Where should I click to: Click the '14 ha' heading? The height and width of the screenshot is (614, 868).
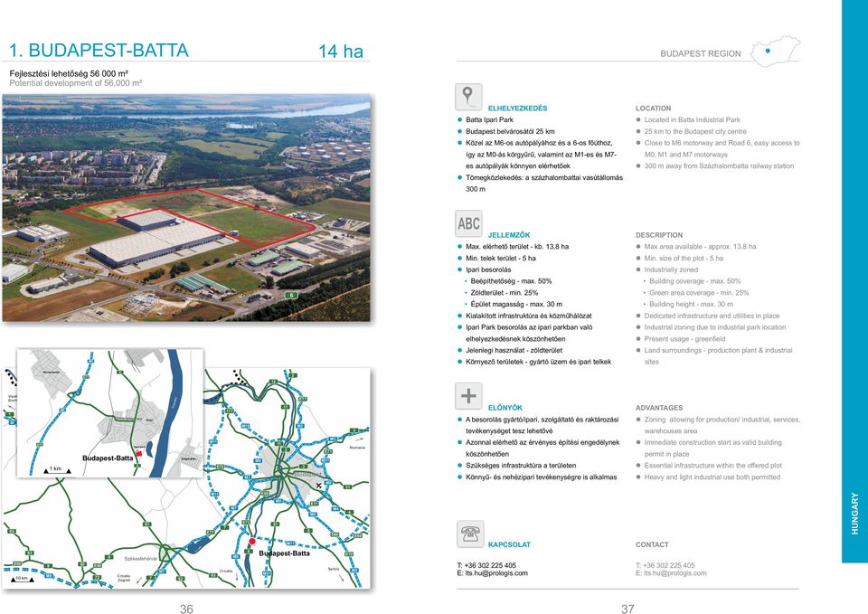pos(341,52)
